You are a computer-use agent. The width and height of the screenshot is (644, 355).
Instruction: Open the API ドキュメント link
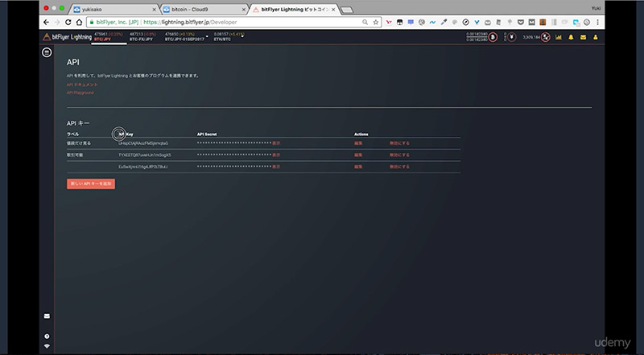(x=82, y=85)
